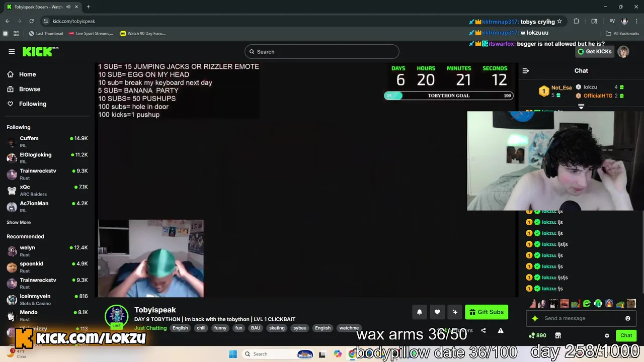Image resolution: width=644 pixels, height=362 pixels.
Task: Click the Tobyispeak channel avatar
Action: [x=116, y=315]
